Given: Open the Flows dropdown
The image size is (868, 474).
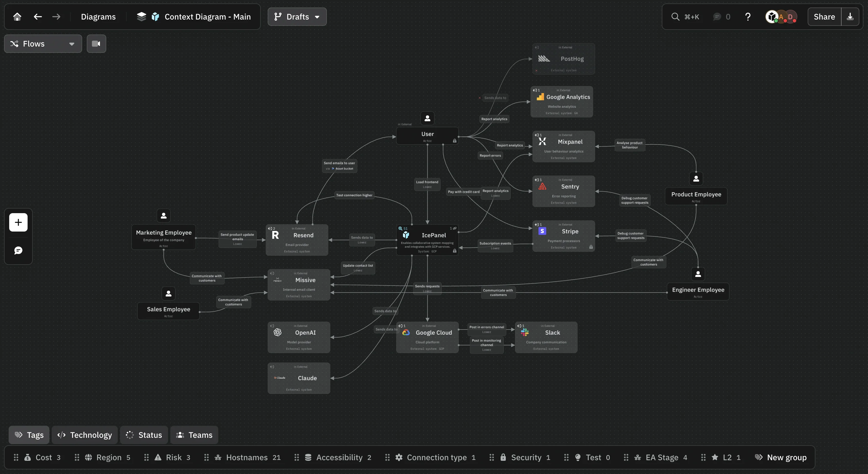Looking at the screenshot, I should click(43, 43).
